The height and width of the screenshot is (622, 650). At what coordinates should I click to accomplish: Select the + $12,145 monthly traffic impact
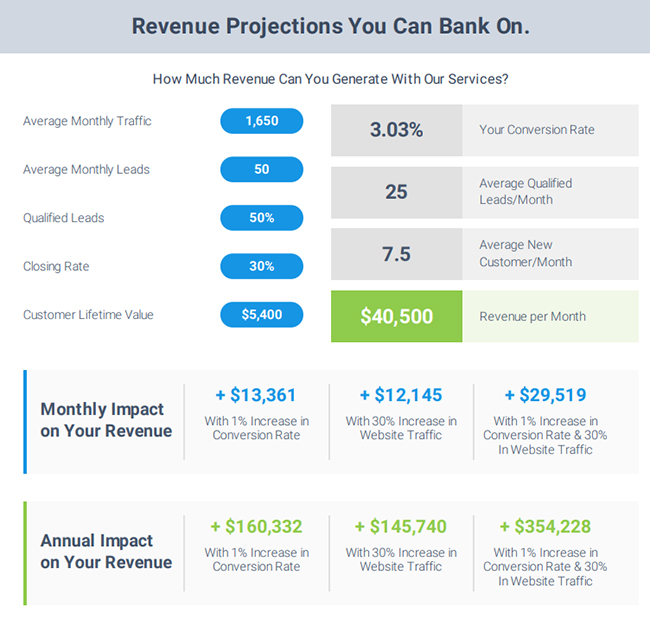401,395
